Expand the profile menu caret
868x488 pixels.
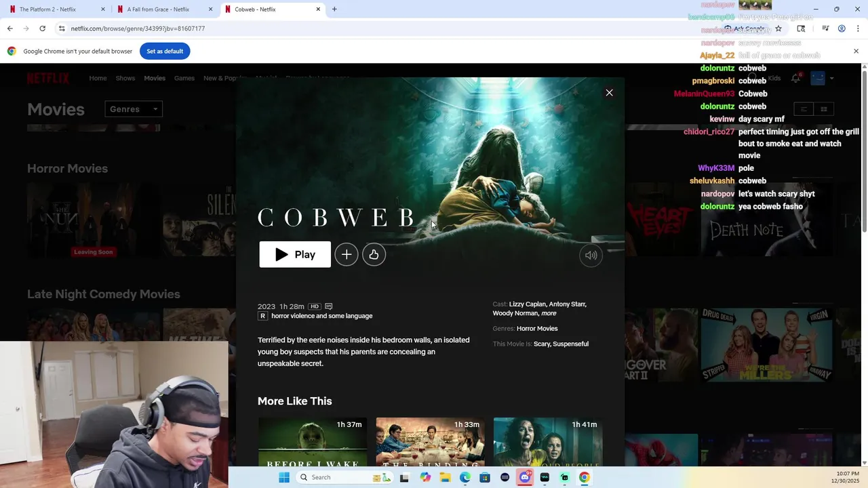point(832,78)
